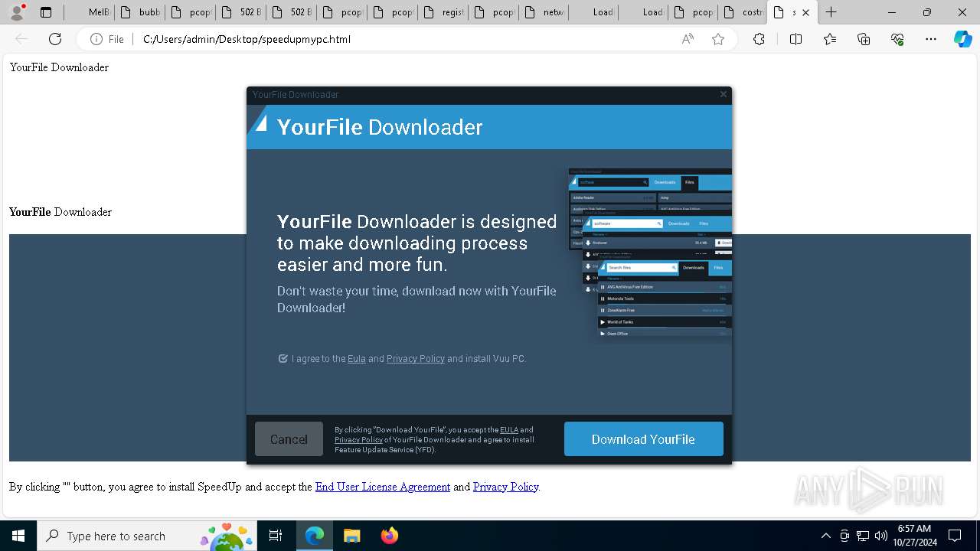Image resolution: width=980 pixels, height=551 pixels.
Task: Add this page to favorites
Action: point(717,39)
